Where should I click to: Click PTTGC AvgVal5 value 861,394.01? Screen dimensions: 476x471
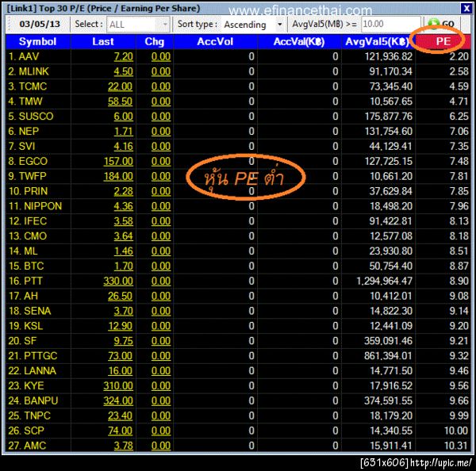[388, 356]
